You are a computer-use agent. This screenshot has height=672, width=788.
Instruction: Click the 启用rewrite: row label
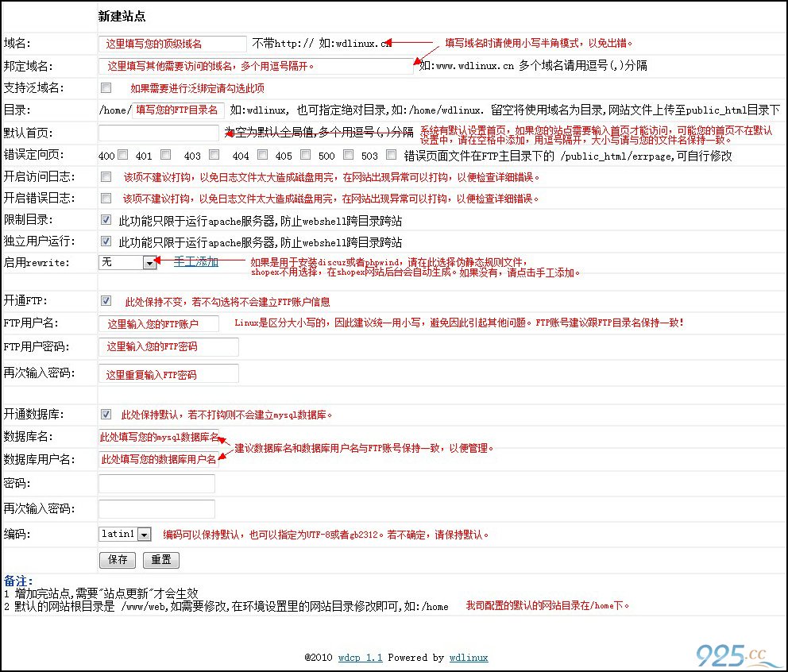click(37, 262)
